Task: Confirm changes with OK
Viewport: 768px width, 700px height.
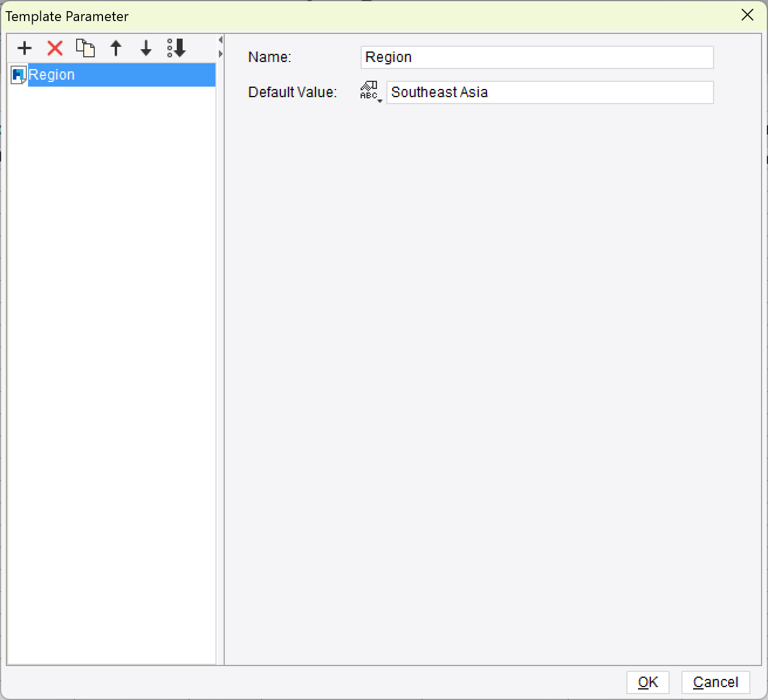Action: (x=647, y=682)
